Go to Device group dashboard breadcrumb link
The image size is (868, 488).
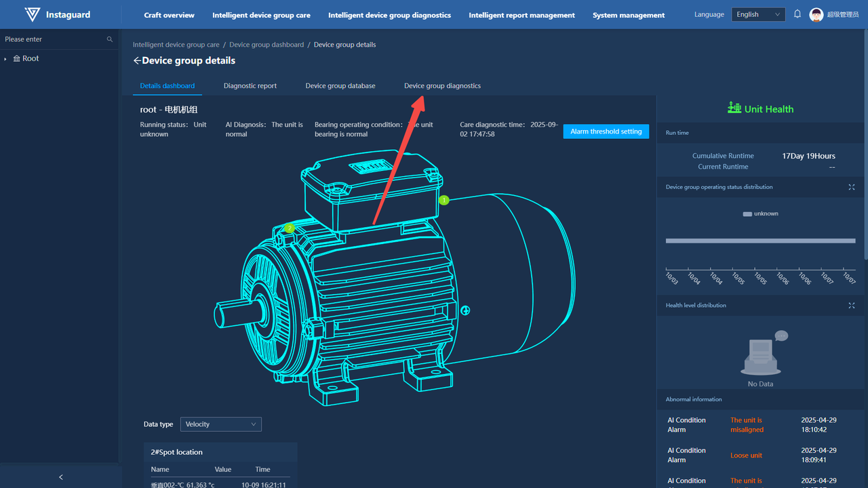(x=267, y=45)
